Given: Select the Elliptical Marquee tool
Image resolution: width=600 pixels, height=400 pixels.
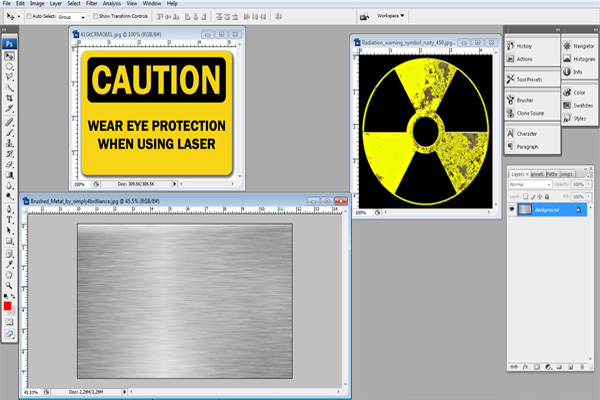Looking at the screenshot, I should 9,67.
